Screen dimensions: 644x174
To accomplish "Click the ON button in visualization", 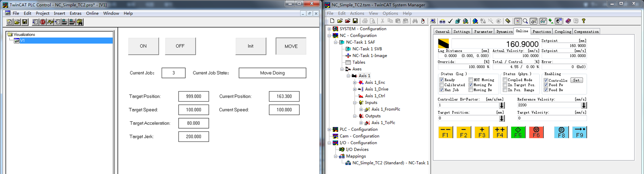I will point(143,46).
